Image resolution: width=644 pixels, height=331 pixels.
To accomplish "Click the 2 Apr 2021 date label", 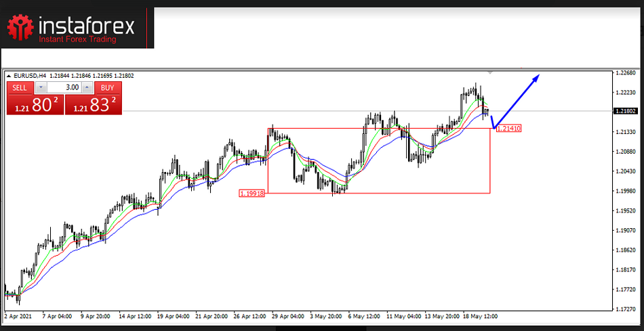I will pyautogui.click(x=18, y=315).
